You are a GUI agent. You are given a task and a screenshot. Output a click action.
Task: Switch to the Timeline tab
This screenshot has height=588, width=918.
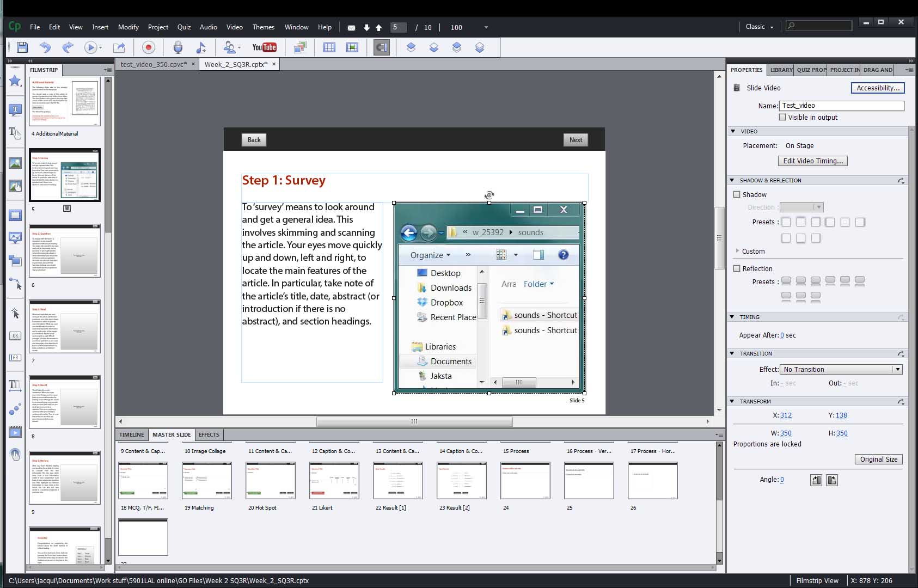[x=132, y=434]
